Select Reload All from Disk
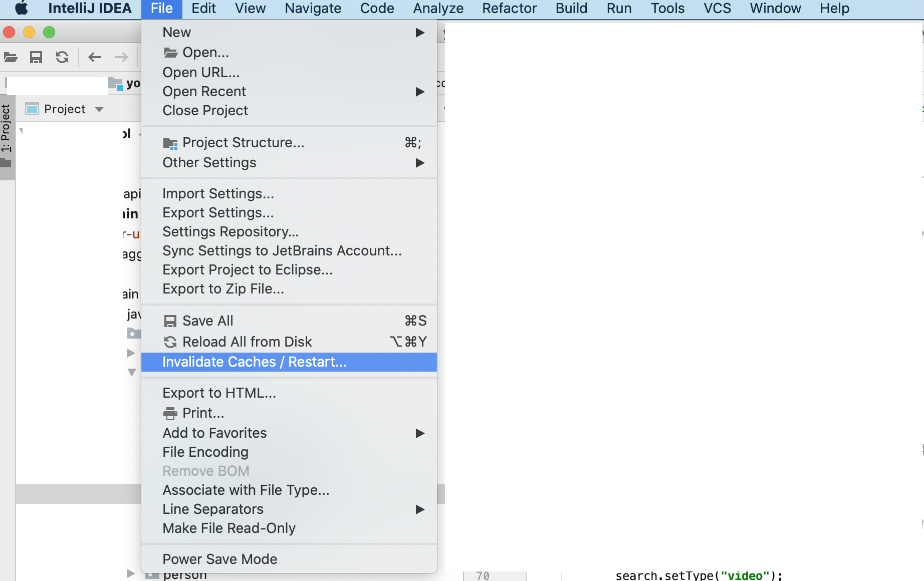The width and height of the screenshot is (924, 581). click(289, 342)
